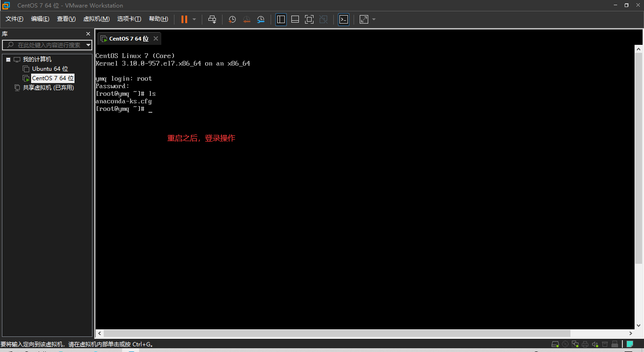The height and width of the screenshot is (352, 644).
Task: Click the magnifier icon in library search
Action: point(10,45)
